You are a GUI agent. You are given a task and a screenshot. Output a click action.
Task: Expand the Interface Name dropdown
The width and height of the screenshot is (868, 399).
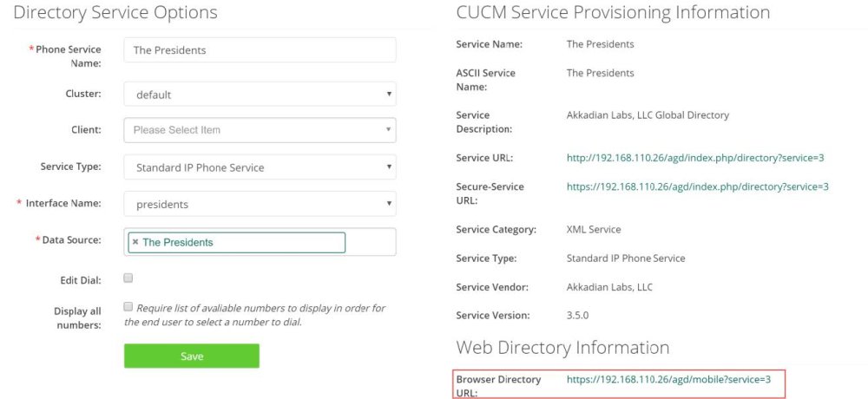pos(260,205)
